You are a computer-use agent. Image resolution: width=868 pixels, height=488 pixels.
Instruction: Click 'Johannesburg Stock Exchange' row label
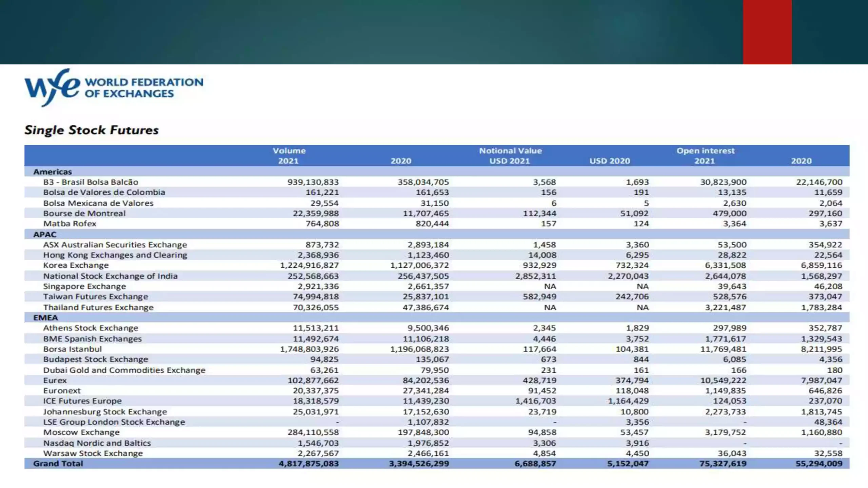tap(105, 412)
